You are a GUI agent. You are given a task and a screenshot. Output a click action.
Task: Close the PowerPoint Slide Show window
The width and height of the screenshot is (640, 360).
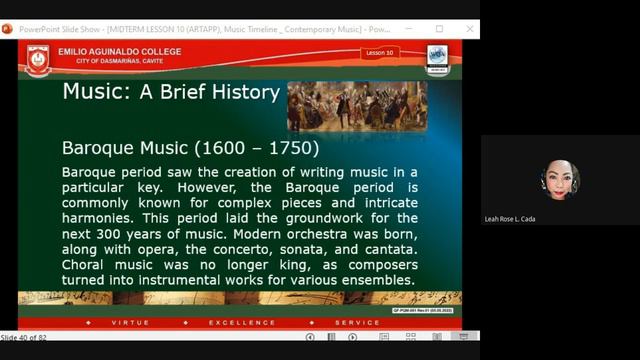pyautogui.click(x=470, y=29)
